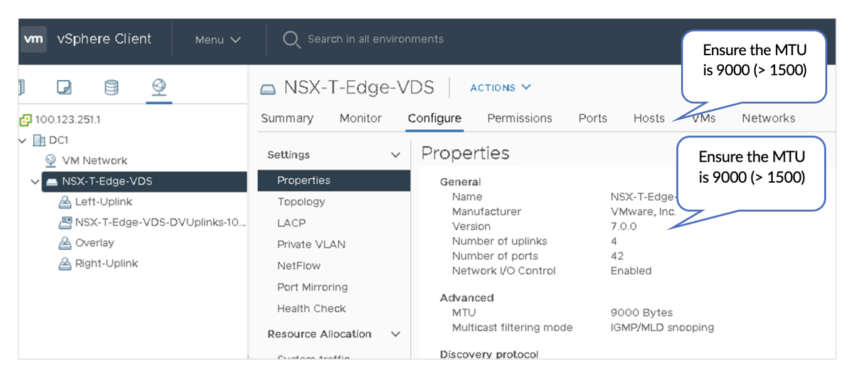868x384 pixels.
Task: Open the Ports tab
Action: [x=593, y=118]
